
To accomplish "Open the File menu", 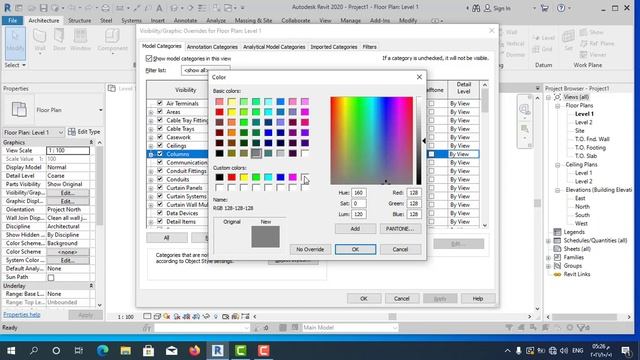I will pos(13,20).
